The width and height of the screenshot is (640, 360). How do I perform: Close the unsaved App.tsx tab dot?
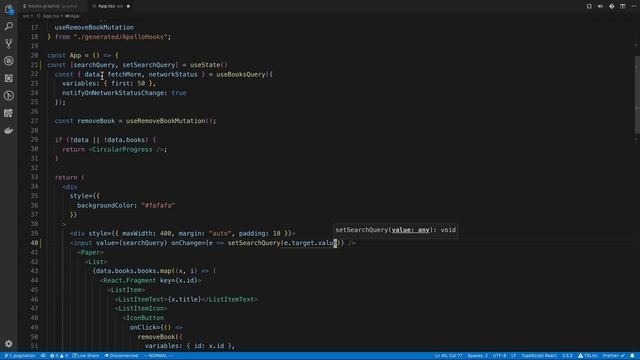(x=128, y=6)
